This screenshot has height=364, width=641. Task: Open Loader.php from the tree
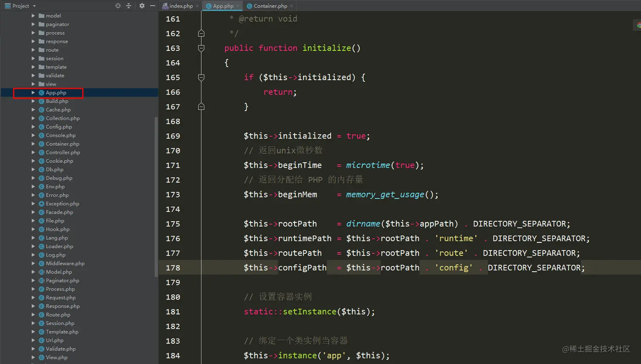pyautogui.click(x=59, y=246)
